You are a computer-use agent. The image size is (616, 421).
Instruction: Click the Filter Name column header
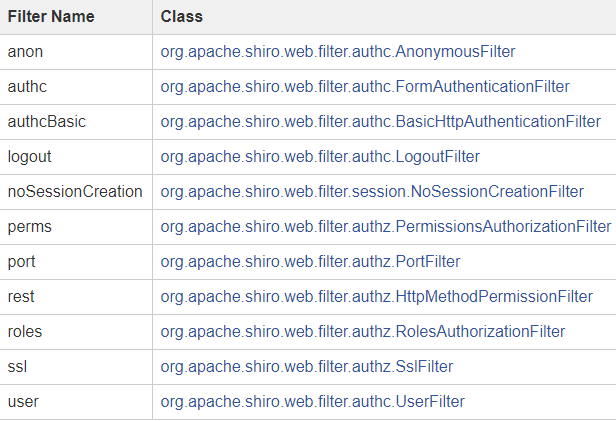(x=52, y=17)
